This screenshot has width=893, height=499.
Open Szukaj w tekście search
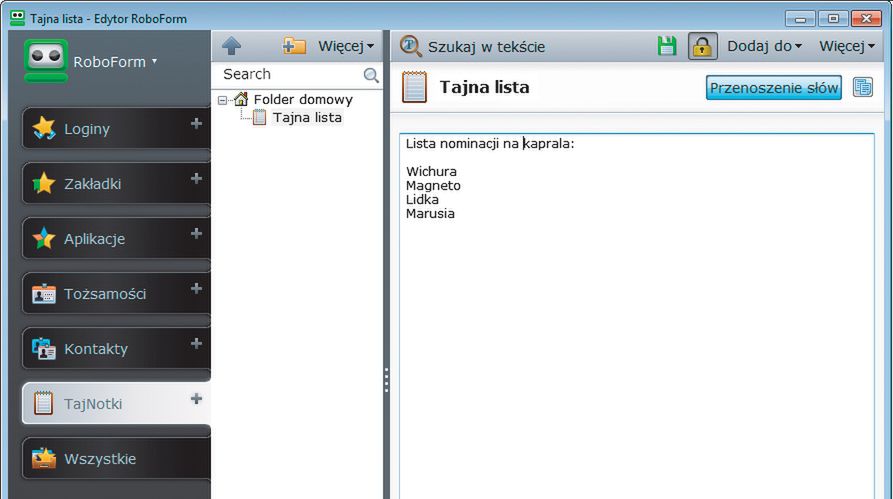pyautogui.click(x=472, y=46)
